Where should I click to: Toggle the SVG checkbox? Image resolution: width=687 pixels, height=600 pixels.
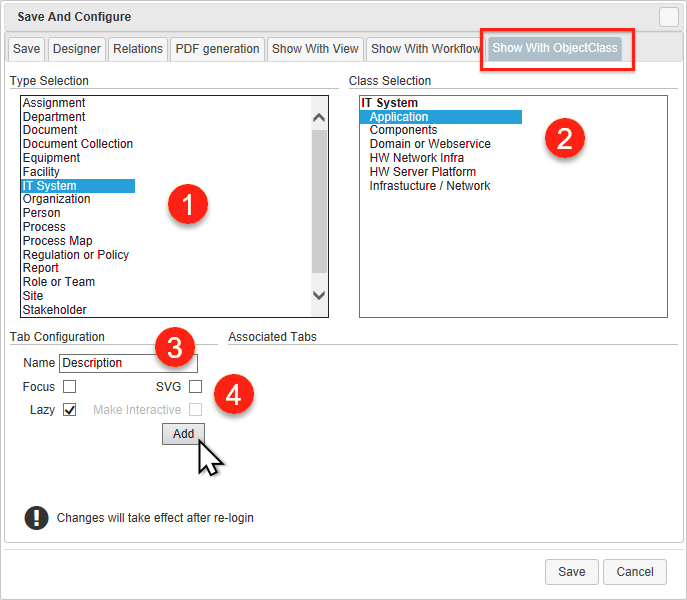tap(195, 386)
